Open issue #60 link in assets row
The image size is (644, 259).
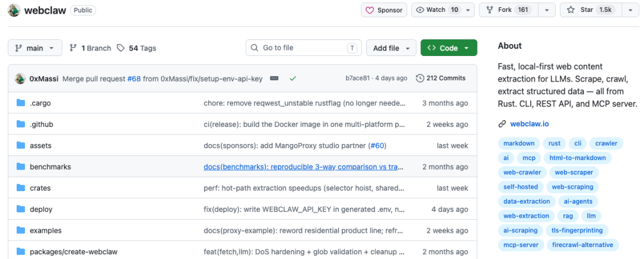pos(377,145)
